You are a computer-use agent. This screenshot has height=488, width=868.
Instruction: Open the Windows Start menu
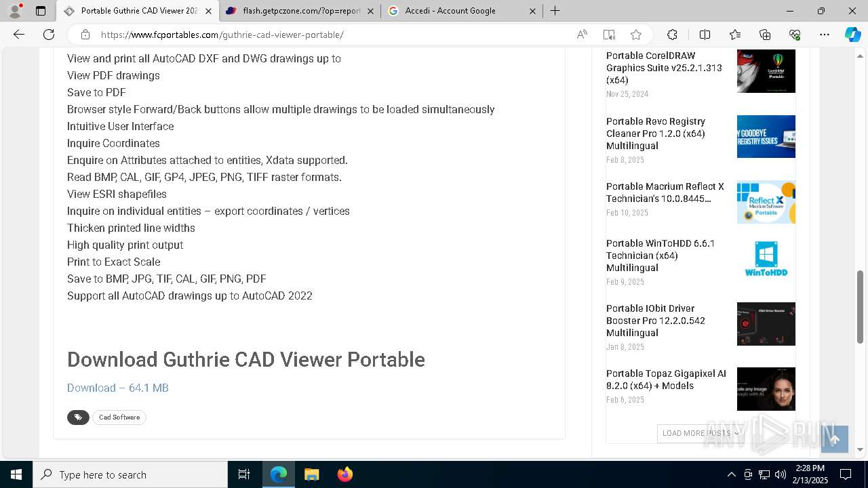pos(16,474)
